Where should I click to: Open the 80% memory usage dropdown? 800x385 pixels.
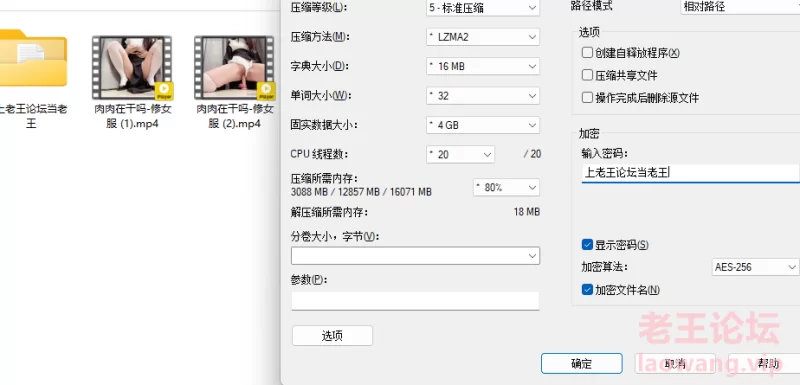point(506,188)
